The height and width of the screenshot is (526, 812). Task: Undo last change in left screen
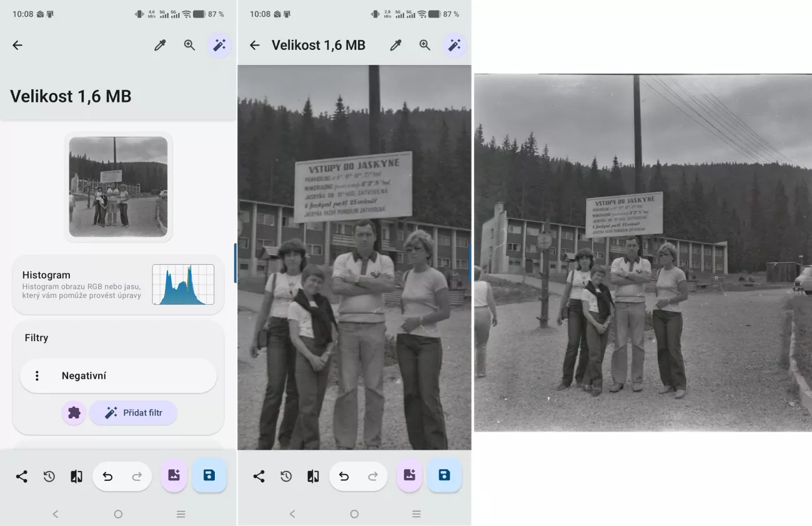point(107,477)
